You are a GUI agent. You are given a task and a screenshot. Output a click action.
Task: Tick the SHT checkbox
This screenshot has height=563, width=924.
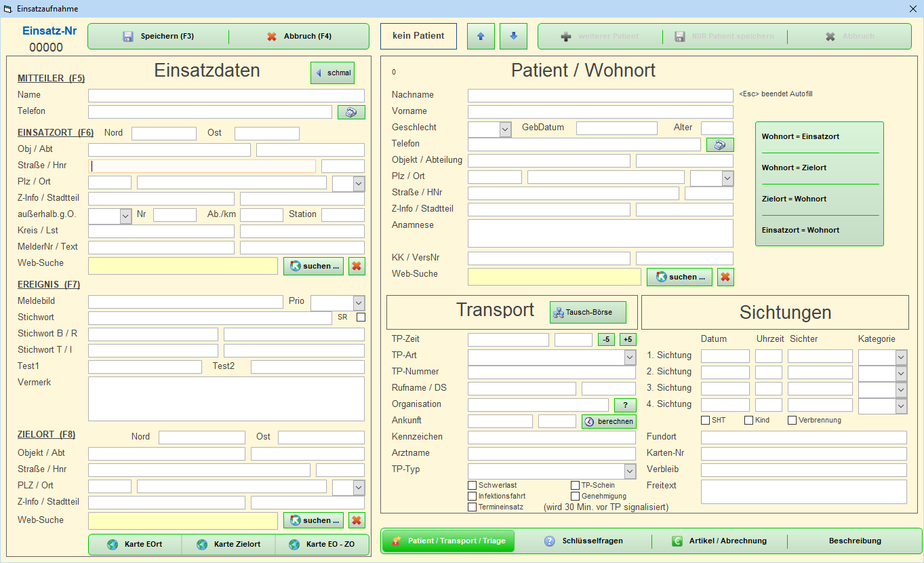coord(706,421)
